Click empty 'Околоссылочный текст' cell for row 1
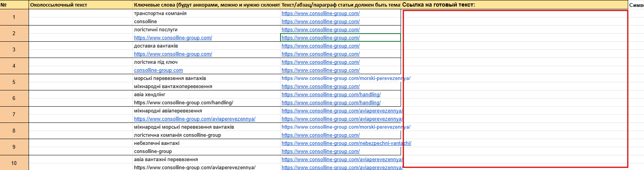Viewport: 644px width, 170px height. pyautogui.click(x=81, y=17)
